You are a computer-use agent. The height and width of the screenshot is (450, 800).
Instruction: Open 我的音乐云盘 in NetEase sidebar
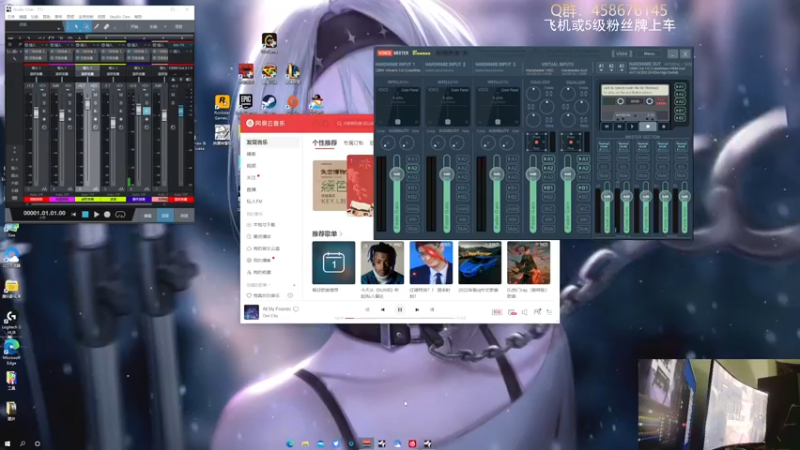point(263,248)
